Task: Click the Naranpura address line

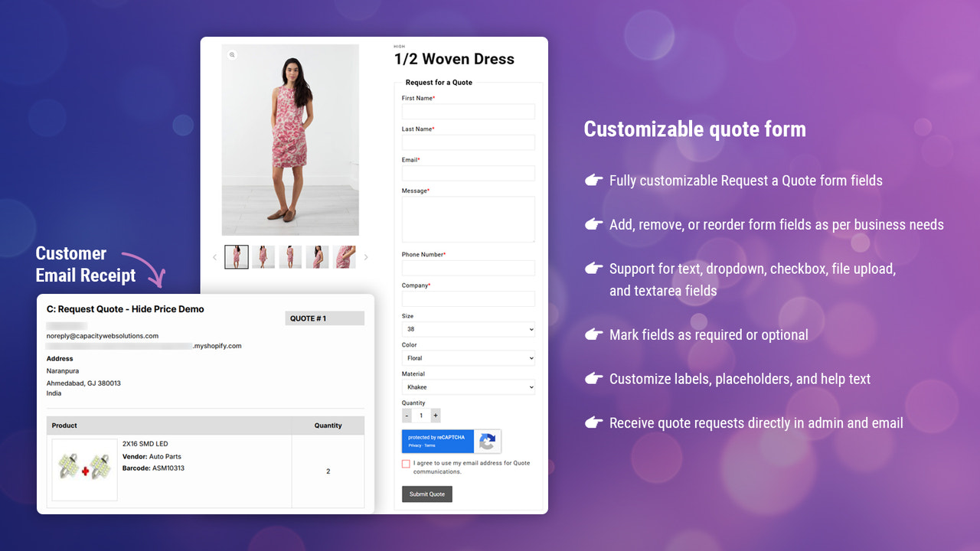Action: click(64, 371)
